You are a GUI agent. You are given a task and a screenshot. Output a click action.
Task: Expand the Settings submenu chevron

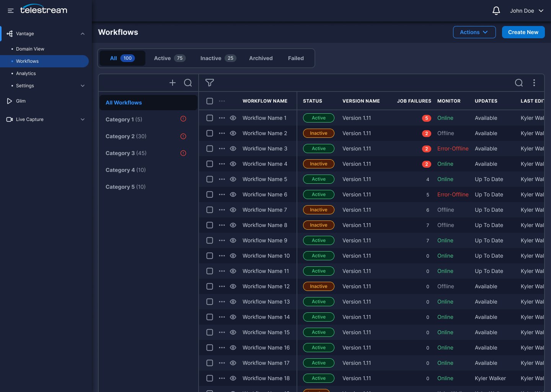(x=83, y=86)
